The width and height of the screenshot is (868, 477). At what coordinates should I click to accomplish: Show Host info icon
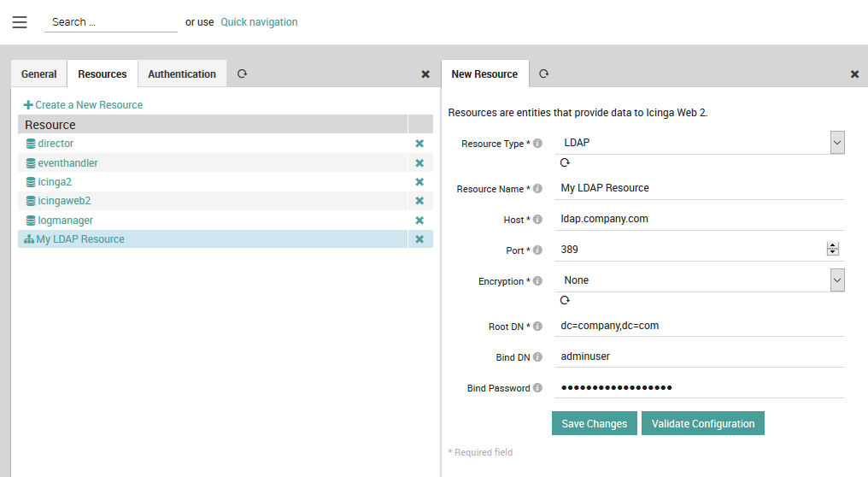click(537, 220)
